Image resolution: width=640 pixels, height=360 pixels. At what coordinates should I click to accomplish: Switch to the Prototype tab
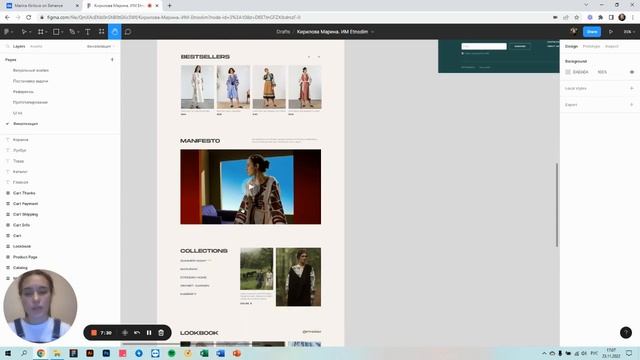click(591, 47)
